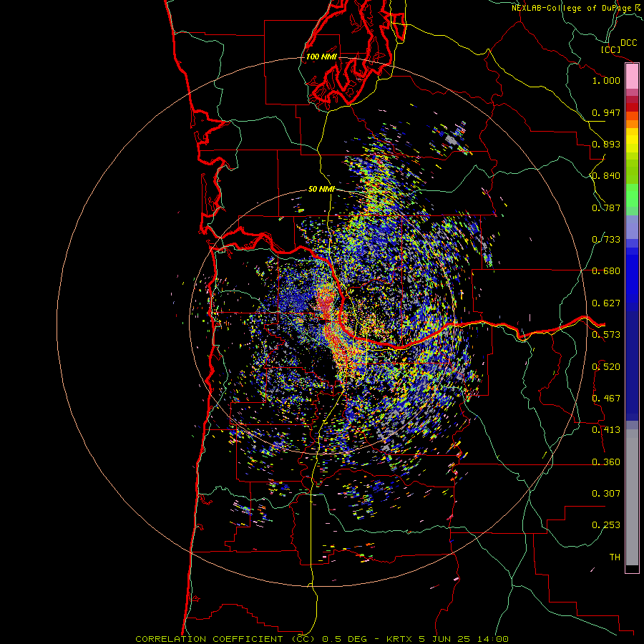The width and height of the screenshot is (644, 644).
Task: Click the 0.520 legend value
Action: click(x=606, y=367)
